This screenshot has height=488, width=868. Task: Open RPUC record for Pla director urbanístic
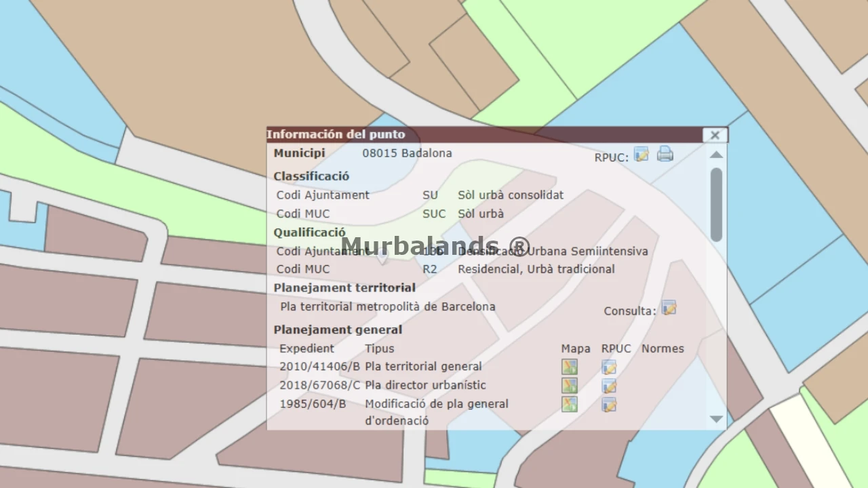tap(609, 386)
